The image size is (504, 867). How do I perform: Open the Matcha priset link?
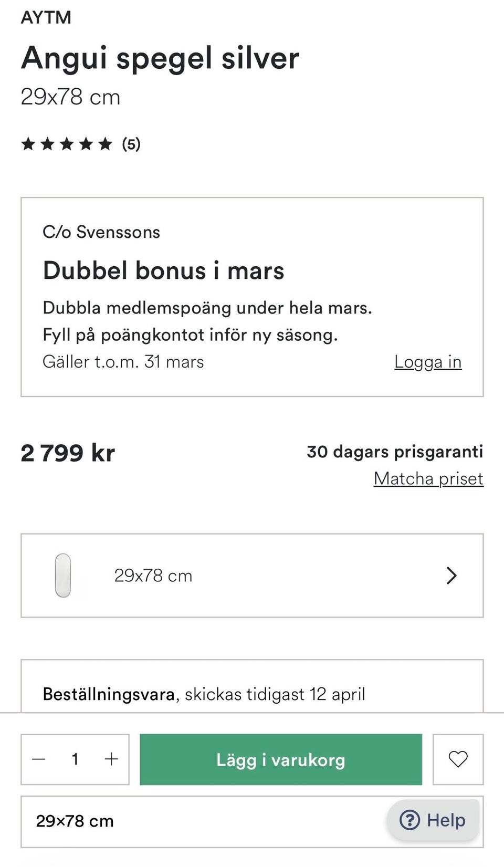click(x=428, y=478)
